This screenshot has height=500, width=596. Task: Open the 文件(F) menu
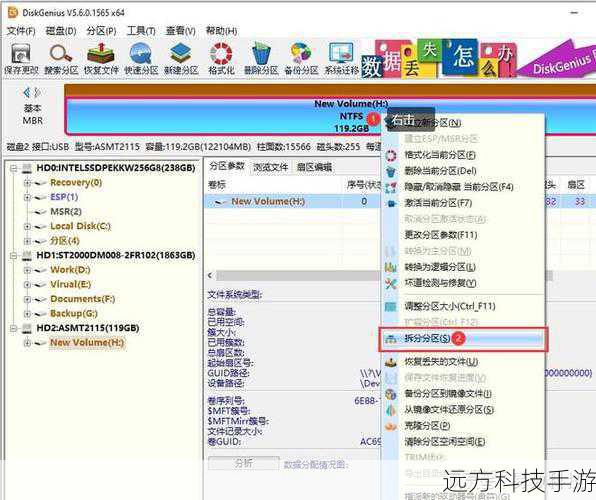click(21, 31)
